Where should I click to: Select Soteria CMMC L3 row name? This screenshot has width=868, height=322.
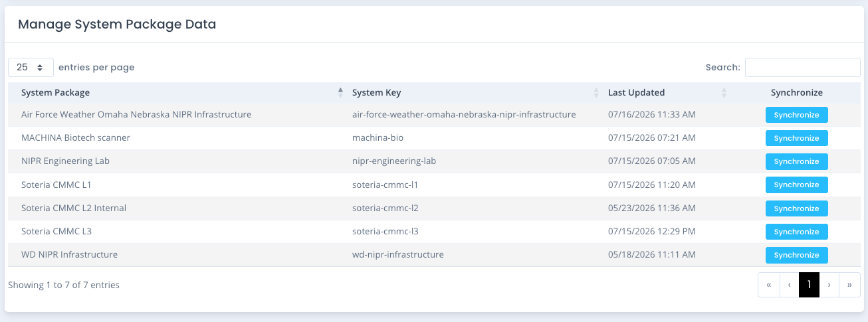(56, 231)
